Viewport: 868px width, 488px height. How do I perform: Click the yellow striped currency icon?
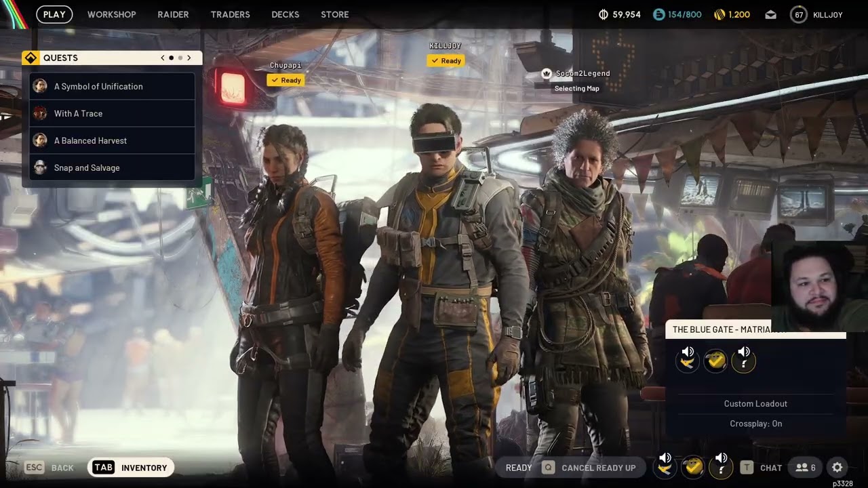pyautogui.click(x=720, y=14)
